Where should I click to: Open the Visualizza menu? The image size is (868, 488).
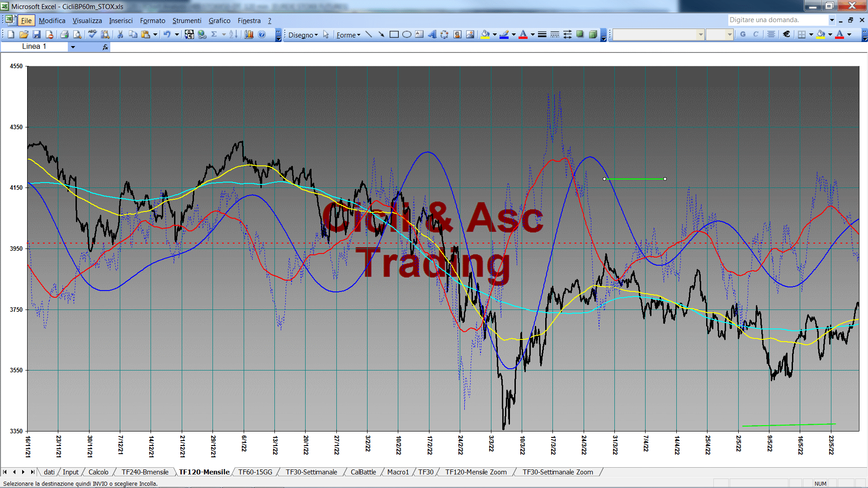pyautogui.click(x=87, y=21)
